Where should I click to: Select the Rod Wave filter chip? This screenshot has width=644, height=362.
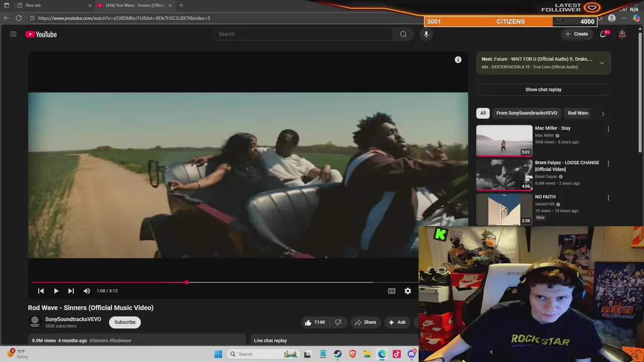[578, 113]
